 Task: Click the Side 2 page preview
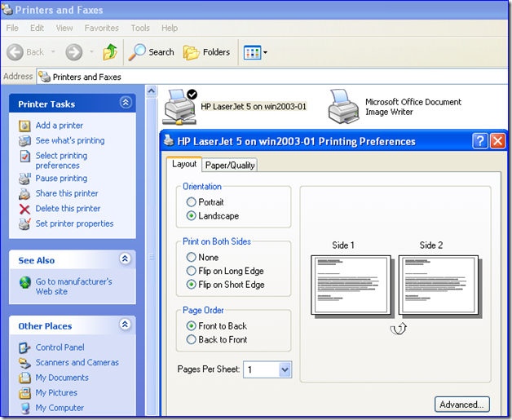[439, 285]
